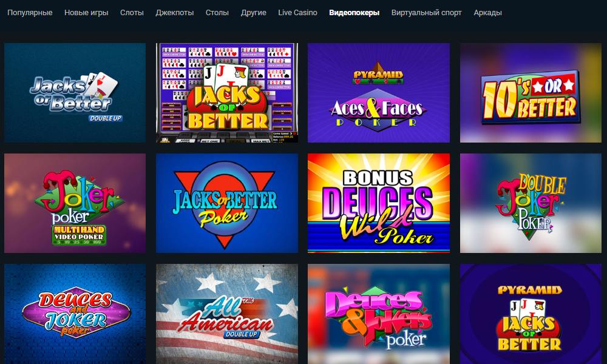Open the Double Joker Poker game
607x364 pixels.
(x=531, y=203)
